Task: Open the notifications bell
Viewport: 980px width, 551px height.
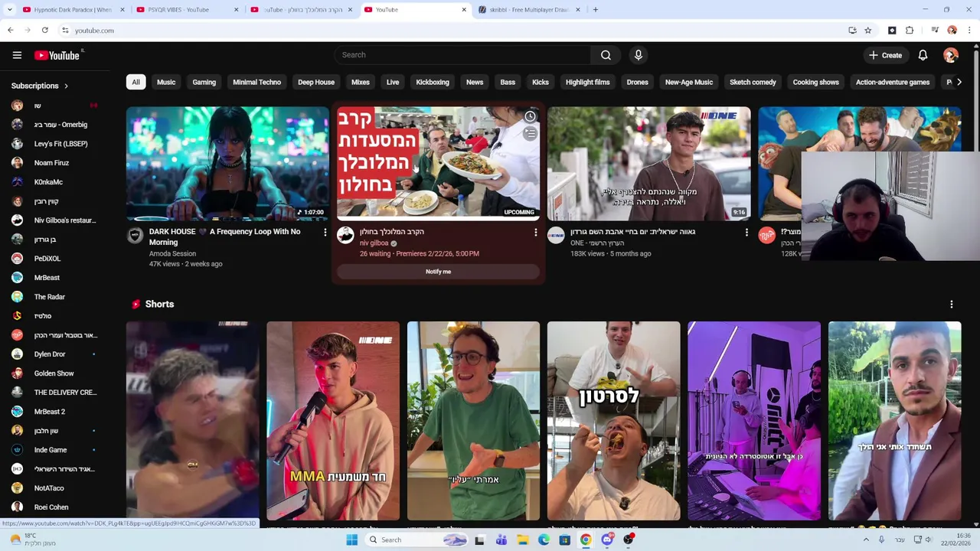Action: coord(923,55)
